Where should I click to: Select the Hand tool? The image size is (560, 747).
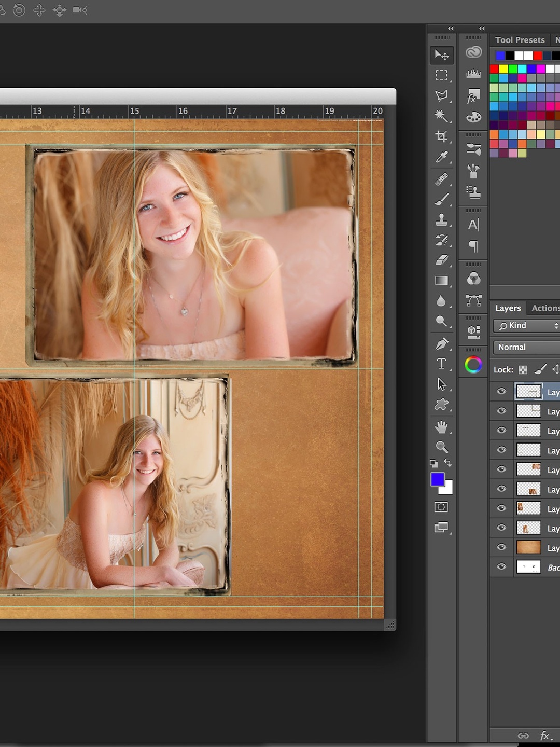tap(442, 427)
